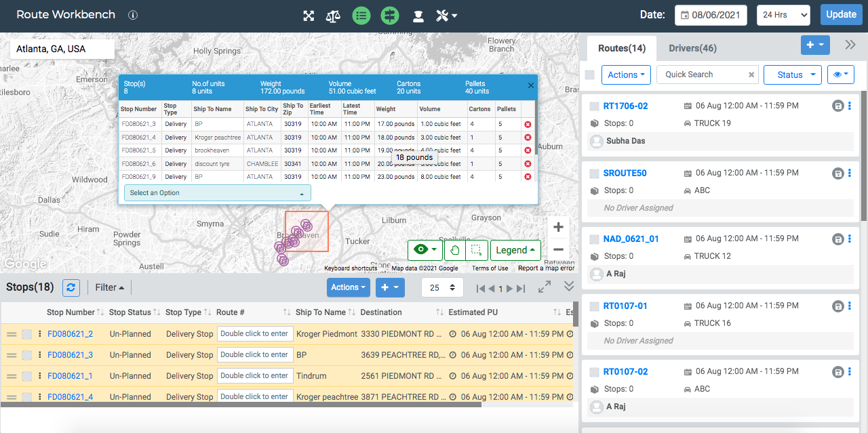
Task: Open the Select an Option dropdown in popup
Action: (x=217, y=192)
